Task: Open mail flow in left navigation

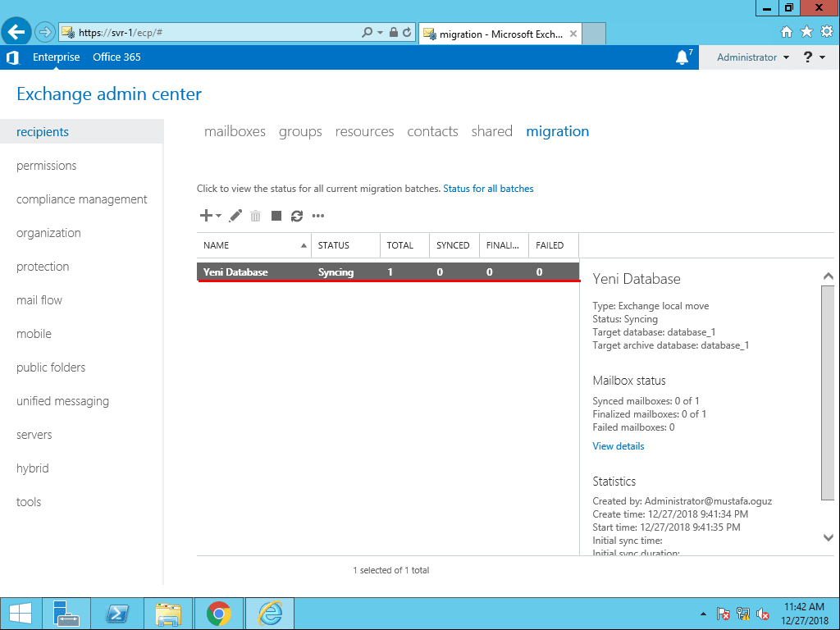Action: pyautogui.click(x=39, y=300)
